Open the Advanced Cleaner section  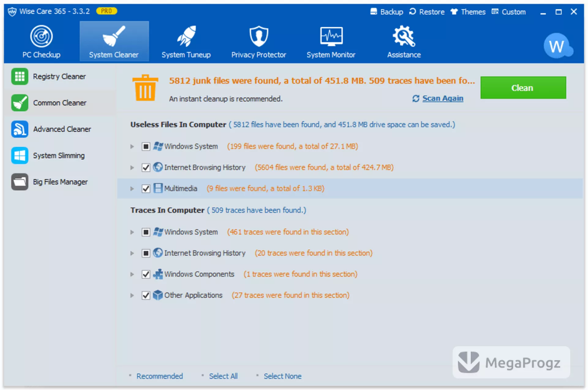coord(60,129)
